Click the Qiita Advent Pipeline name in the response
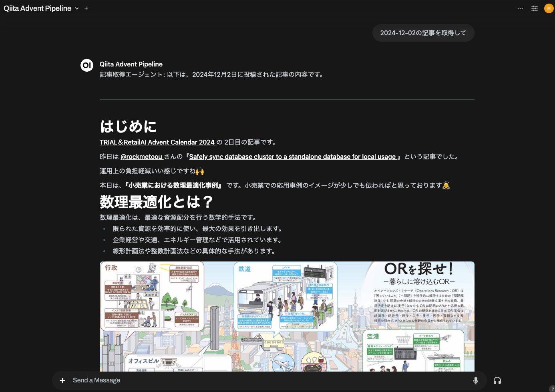 [131, 64]
